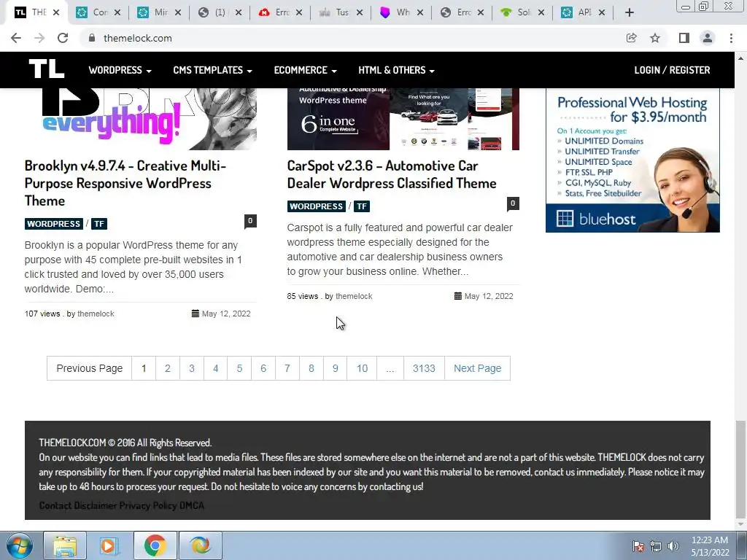The width and height of the screenshot is (747, 560).
Task: Go to Next Page in pagination
Action: click(x=477, y=368)
